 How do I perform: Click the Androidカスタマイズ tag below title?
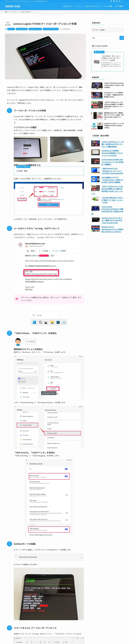click(35, 29)
